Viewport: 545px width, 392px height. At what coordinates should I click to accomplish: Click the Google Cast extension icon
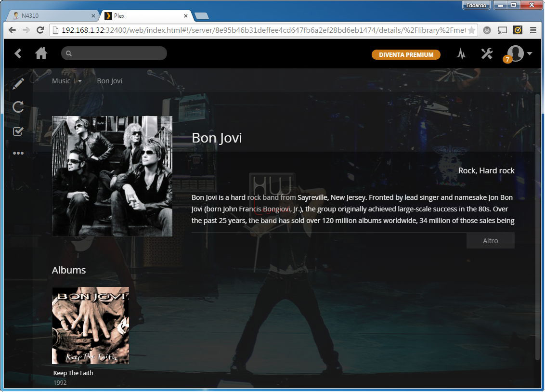(502, 30)
